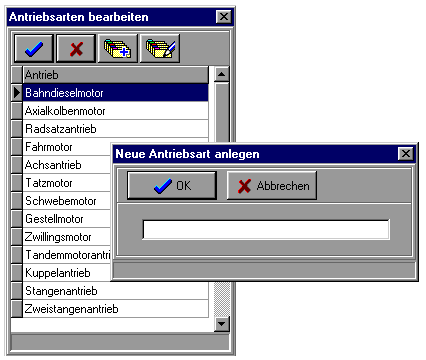Cancel with the red X toolbar button
This screenshot has width=426, height=360.
(x=76, y=49)
